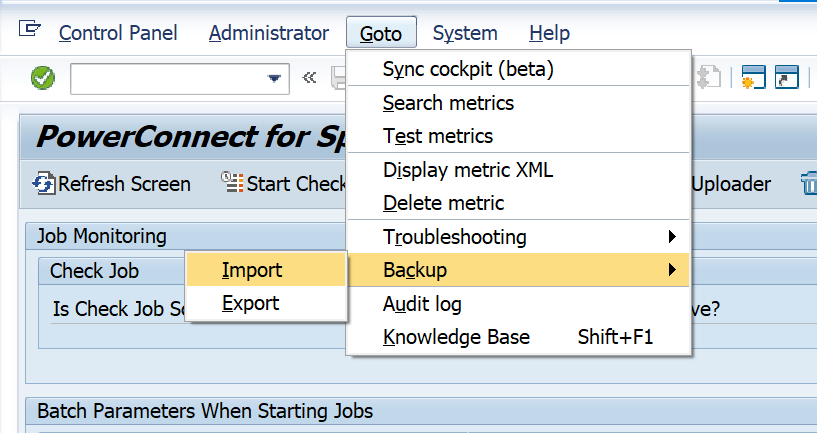Click the trash icon in application toolbar
The width and height of the screenshot is (817, 433).
pos(808,184)
